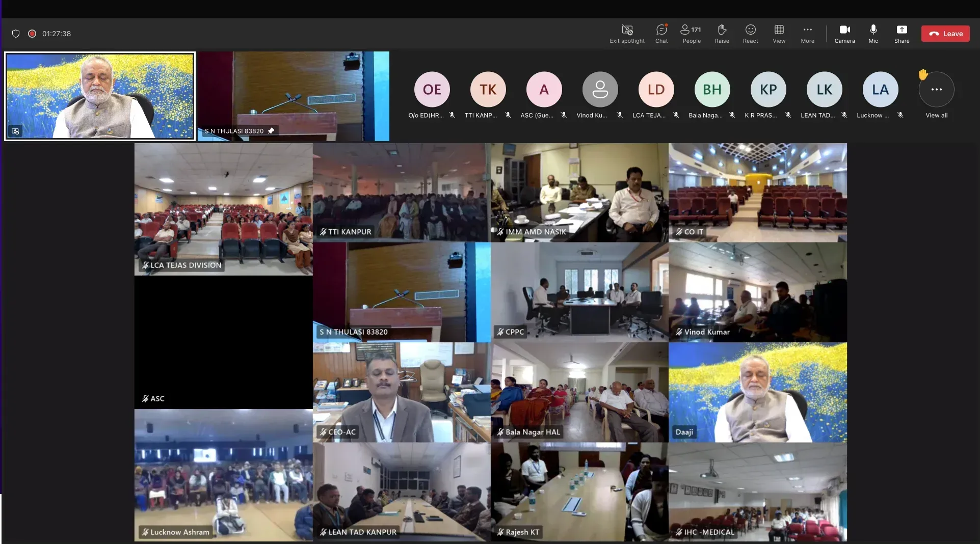Click the Exit spotlight button
The image size is (980, 544).
(x=627, y=34)
